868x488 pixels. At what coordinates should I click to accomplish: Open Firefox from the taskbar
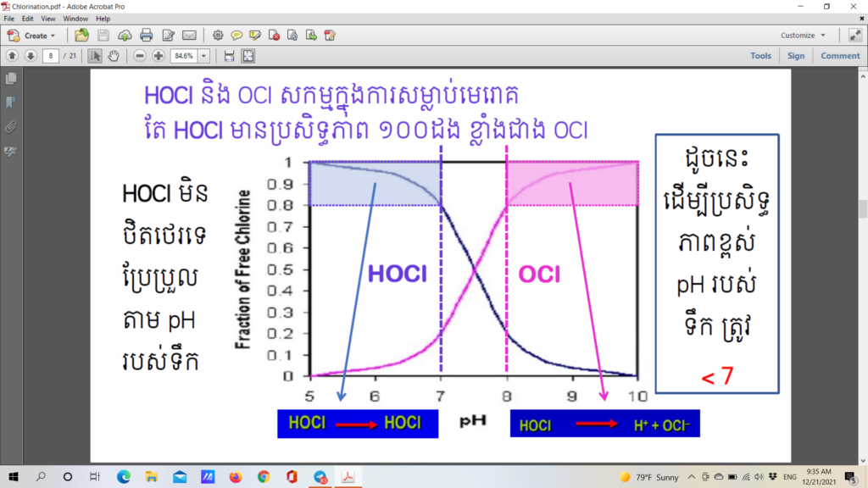coord(235,477)
